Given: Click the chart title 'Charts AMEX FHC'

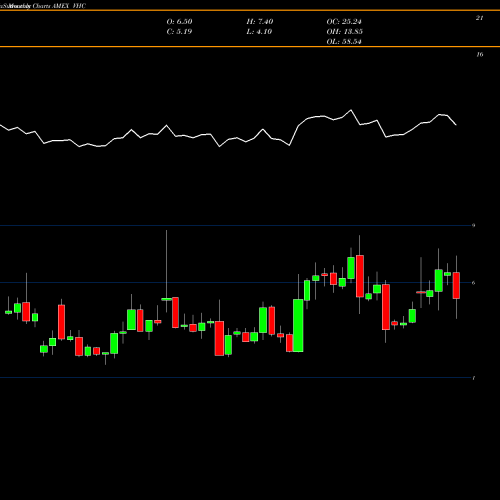Looking at the screenshot, I should 59,6.
